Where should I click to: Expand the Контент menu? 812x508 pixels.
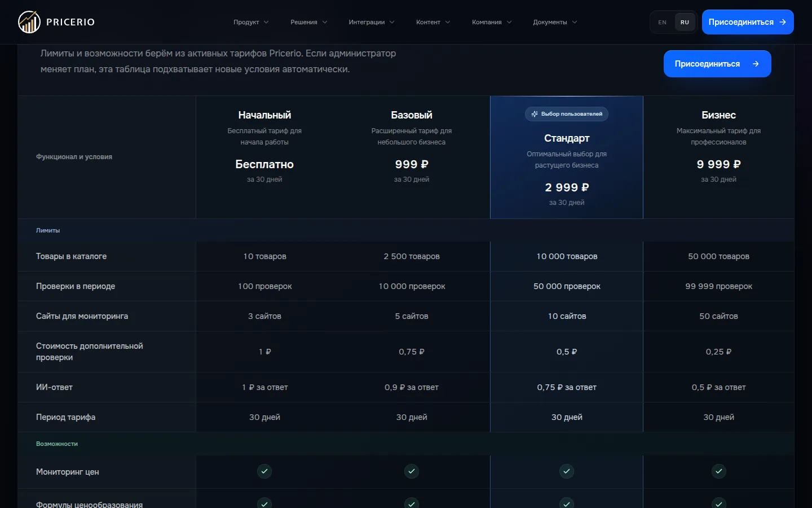(433, 22)
